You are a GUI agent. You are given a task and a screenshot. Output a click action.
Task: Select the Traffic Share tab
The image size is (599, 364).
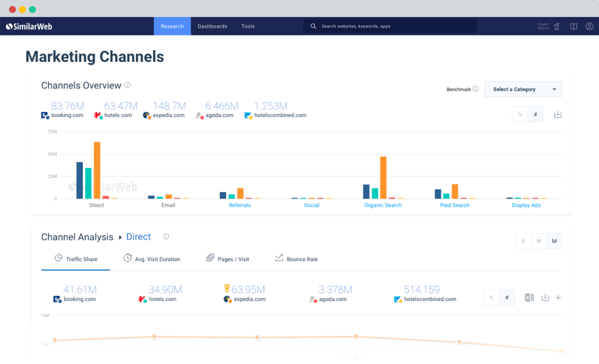coord(76,259)
